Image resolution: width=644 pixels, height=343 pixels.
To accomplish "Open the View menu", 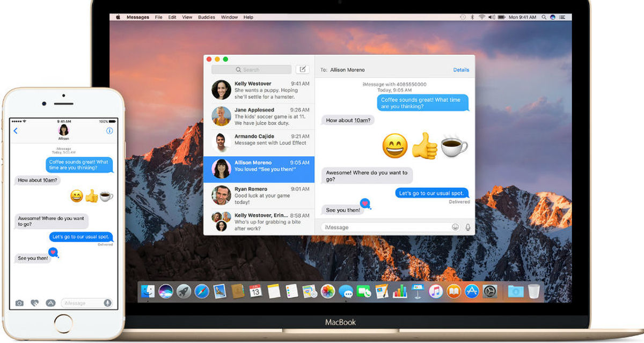I will (x=187, y=17).
